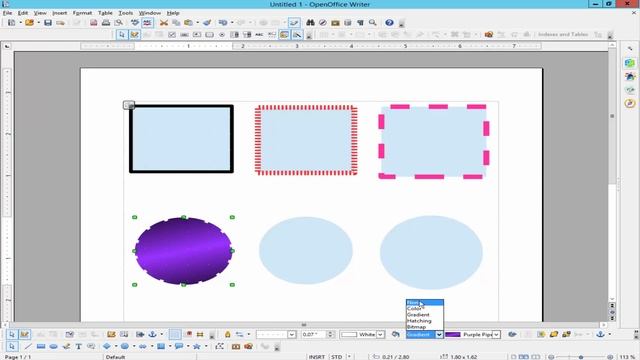The image size is (640, 360).
Task: Open the Format menu
Action: coord(82,13)
